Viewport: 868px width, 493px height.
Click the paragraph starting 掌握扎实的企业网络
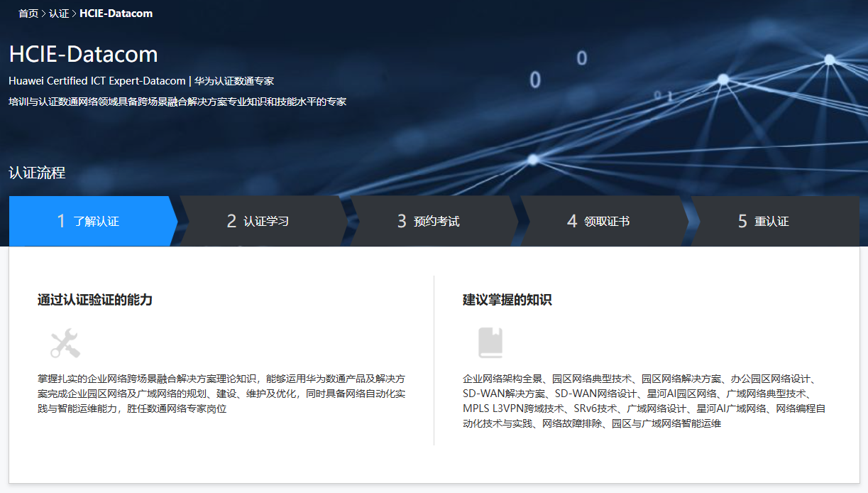(x=221, y=394)
